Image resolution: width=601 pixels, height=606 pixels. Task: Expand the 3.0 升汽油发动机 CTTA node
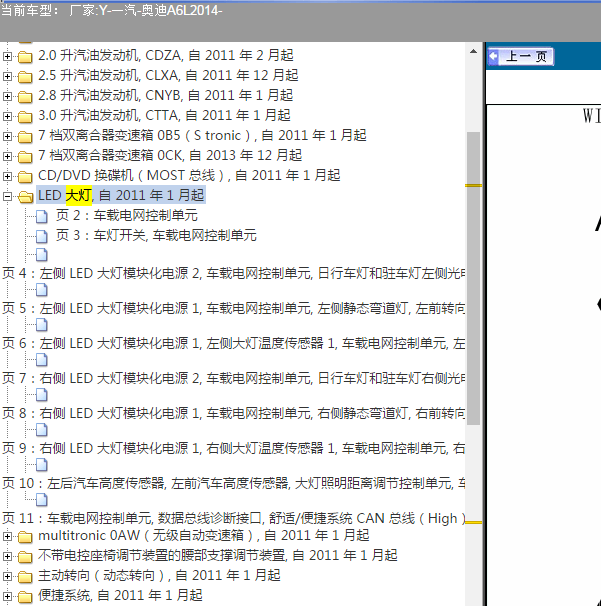(7, 116)
